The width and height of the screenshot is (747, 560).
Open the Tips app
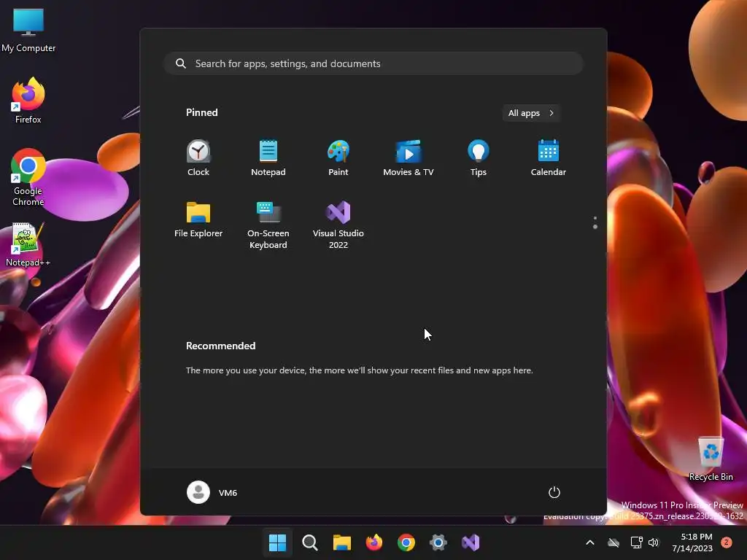click(x=479, y=158)
